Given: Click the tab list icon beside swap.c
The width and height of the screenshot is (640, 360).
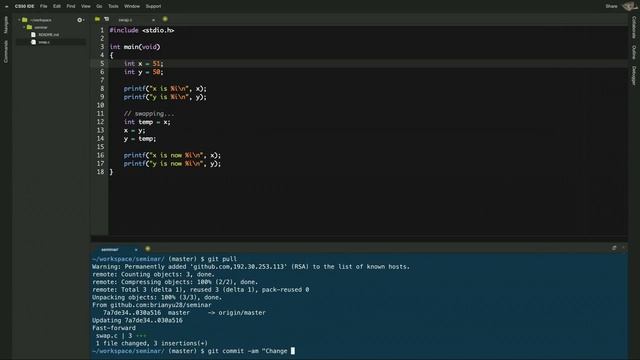Looking at the screenshot, I should (x=107, y=19).
